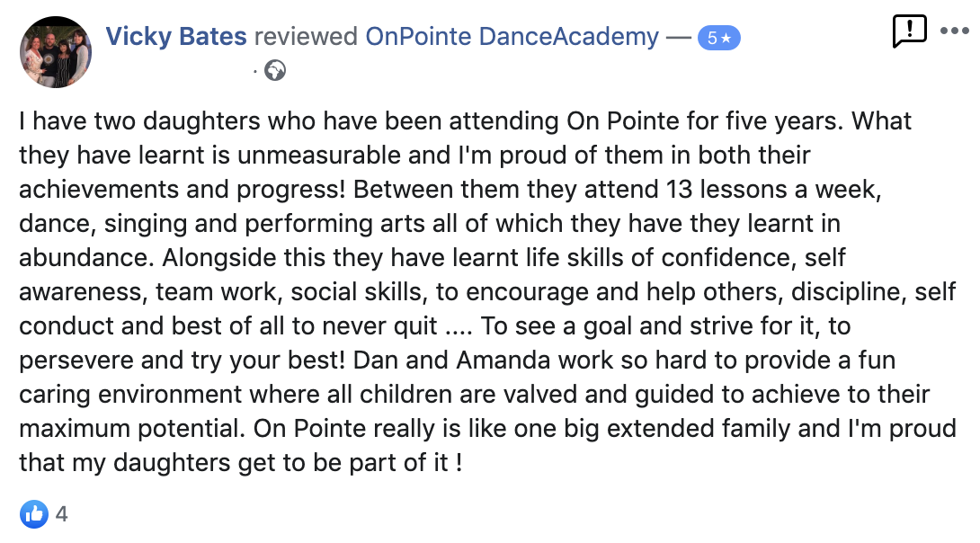This screenshot has width=980, height=543.
Task: Click the globe public privacy icon
Action: coord(275,69)
